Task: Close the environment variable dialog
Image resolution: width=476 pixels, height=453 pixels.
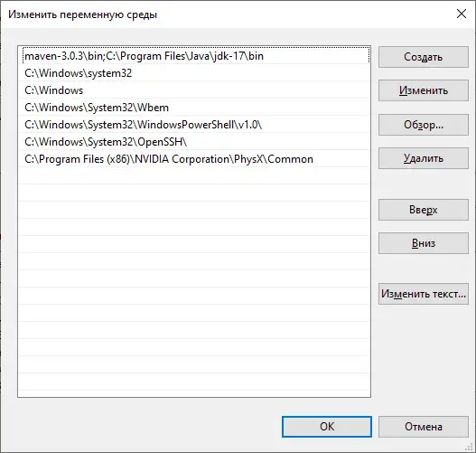Action: (x=462, y=14)
